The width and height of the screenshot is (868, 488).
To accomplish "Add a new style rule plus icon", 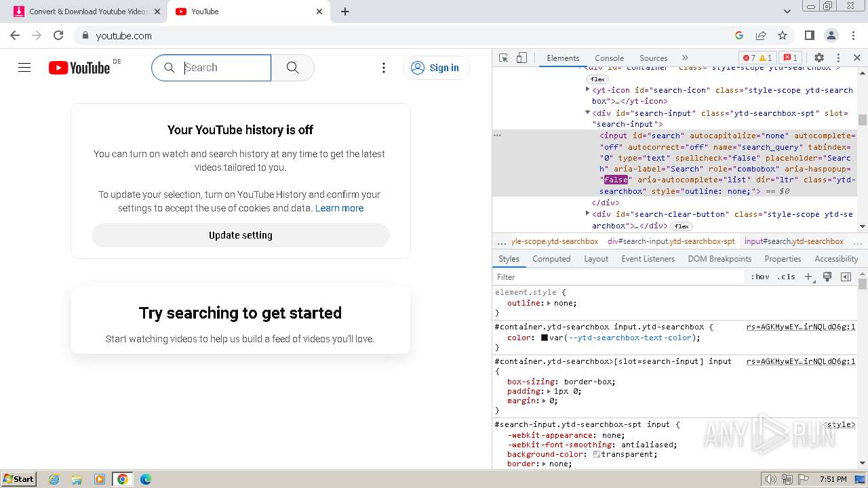I will tap(808, 277).
